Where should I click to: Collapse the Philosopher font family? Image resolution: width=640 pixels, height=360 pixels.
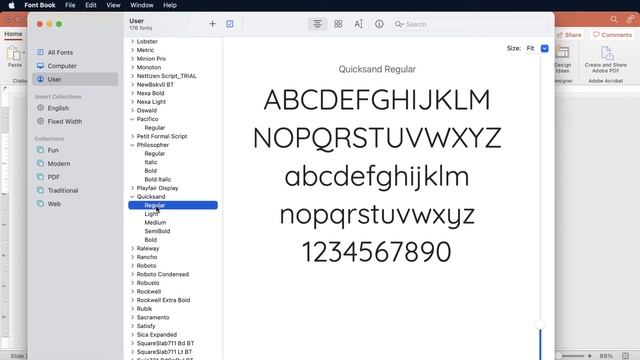tap(132, 145)
